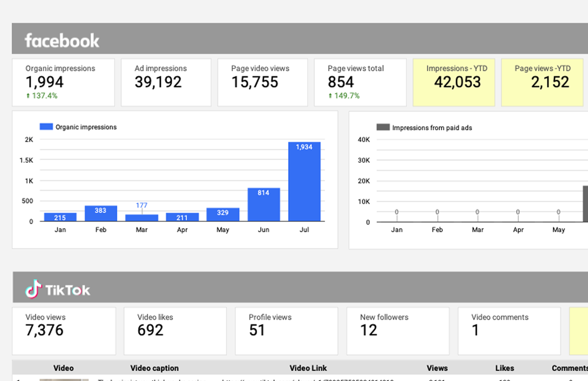The height and width of the screenshot is (381, 588).
Task: Click the Impressions from paid ads legend swatch
Action: tap(383, 127)
